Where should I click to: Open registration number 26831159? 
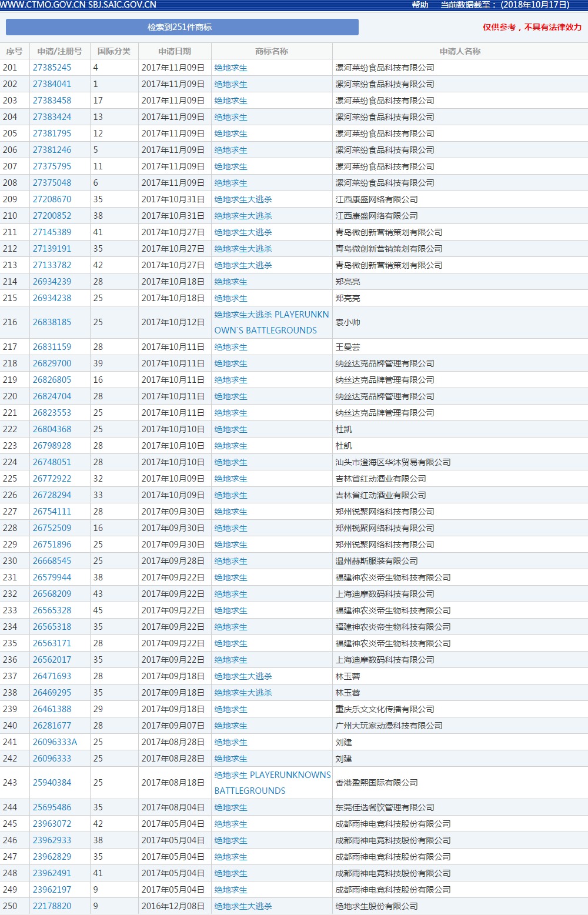[52, 347]
